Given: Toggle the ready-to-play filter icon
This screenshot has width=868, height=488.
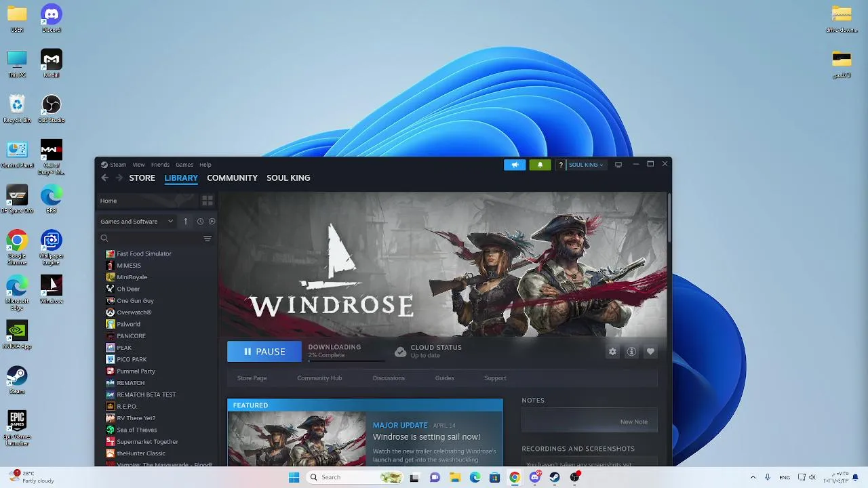Looking at the screenshot, I should (x=212, y=221).
